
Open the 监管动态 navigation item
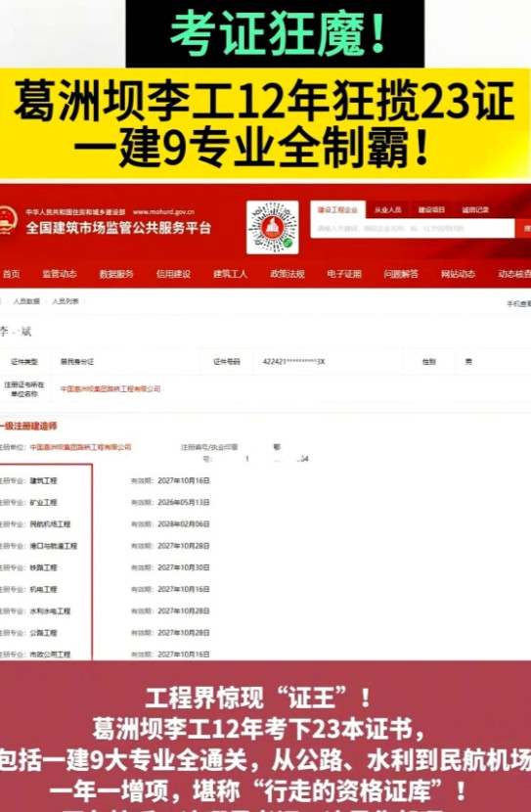tap(60, 274)
